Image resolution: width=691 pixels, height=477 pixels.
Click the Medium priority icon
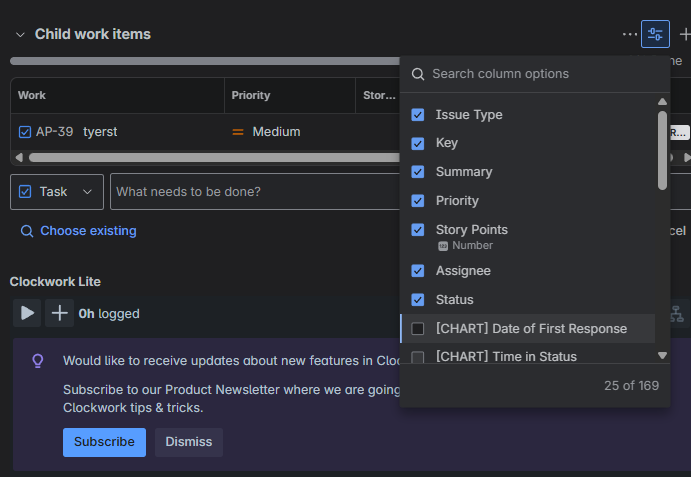pyautogui.click(x=238, y=132)
